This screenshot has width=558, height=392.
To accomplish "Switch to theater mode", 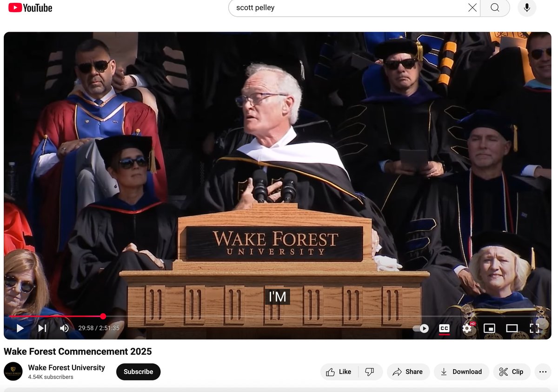I will pyautogui.click(x=511, y=328).
